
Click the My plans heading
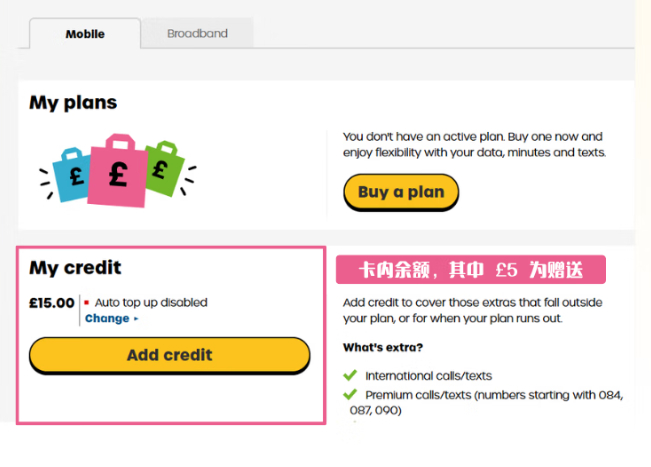(x=73, y=103)
